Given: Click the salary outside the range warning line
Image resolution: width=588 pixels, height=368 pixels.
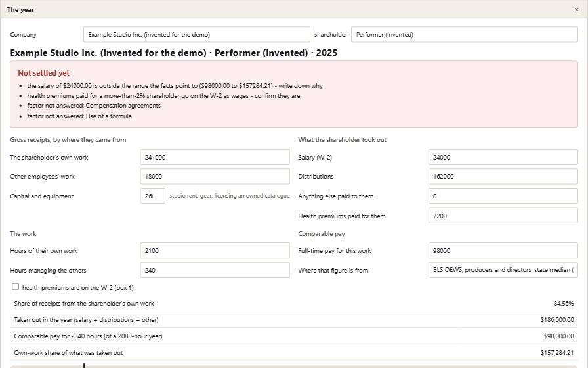Looking at the screenshot, I should click(x=175, y=86).
